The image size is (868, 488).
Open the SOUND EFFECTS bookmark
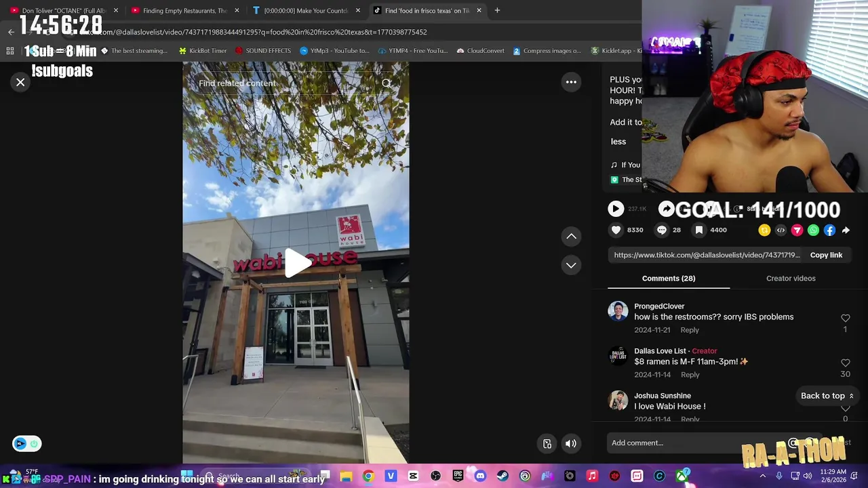pos(262,51)
